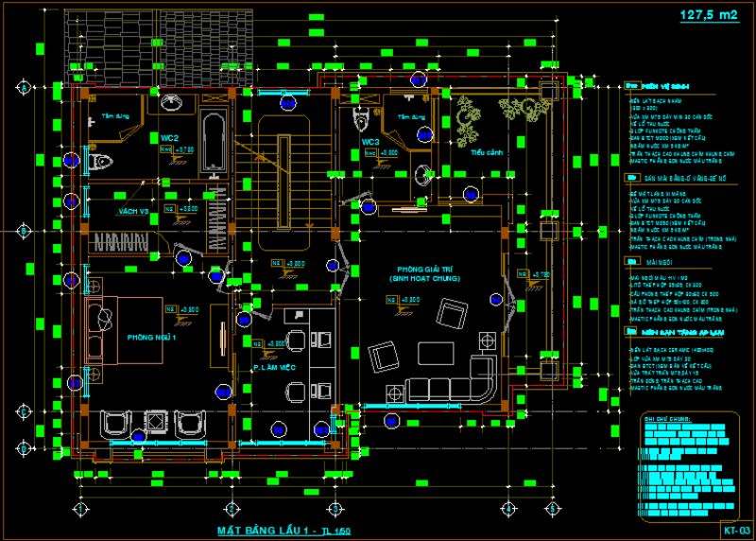Click the "KT-03" sheet number

point(737,531)
